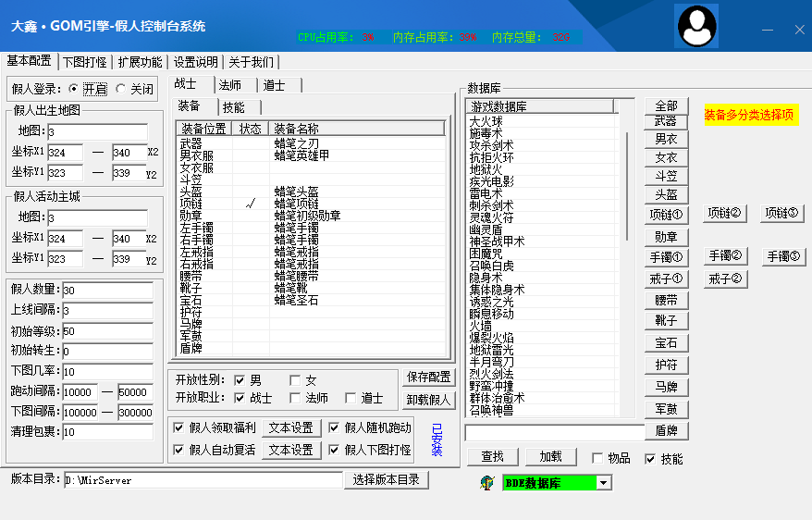
Task: Click 初始等级 input field
Action: 107,331
